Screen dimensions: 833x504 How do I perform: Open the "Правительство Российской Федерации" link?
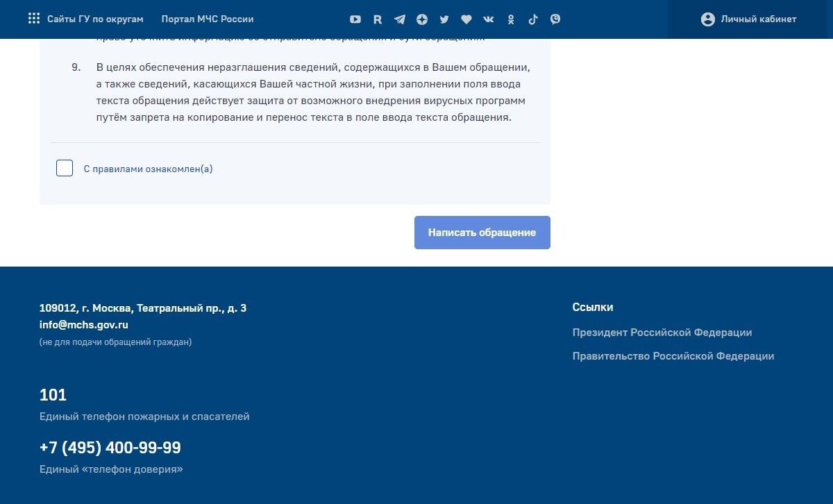[673, 356]
